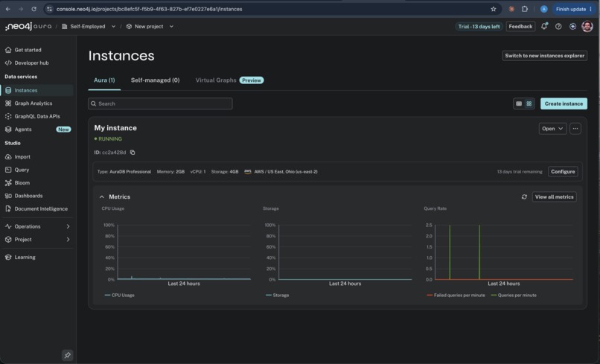Screen dimensions: 600x364
Task: Click Failed queries per minute legend
Action: click(x=456, y=295)
